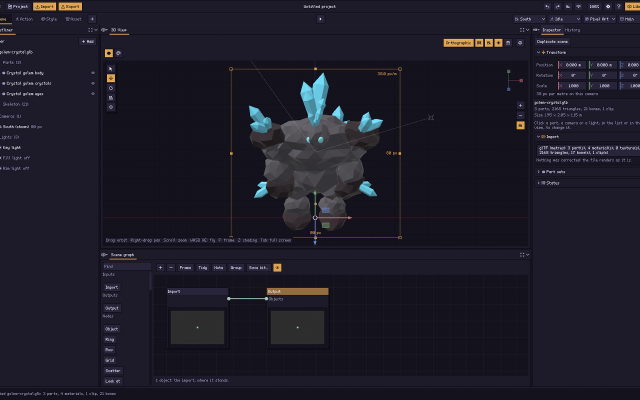
Task: Open the viewport settings gear icon
Action: [x=520, y=43]
